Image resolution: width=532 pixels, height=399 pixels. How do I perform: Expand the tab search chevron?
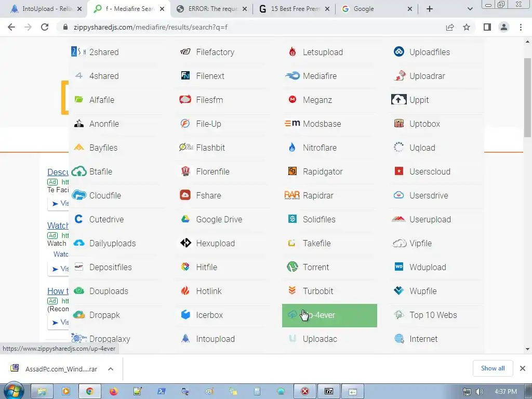pos(470,9)
